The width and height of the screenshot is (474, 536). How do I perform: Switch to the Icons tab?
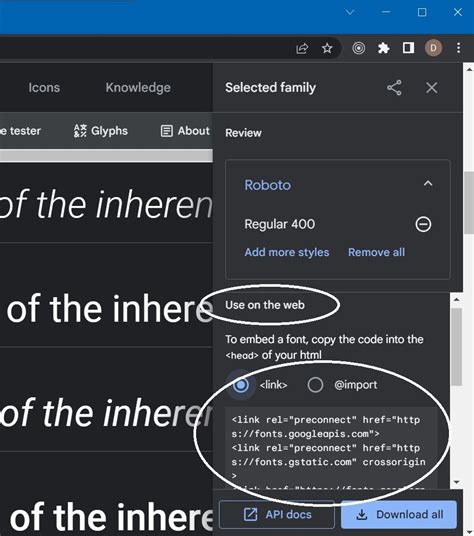(44, 88)
